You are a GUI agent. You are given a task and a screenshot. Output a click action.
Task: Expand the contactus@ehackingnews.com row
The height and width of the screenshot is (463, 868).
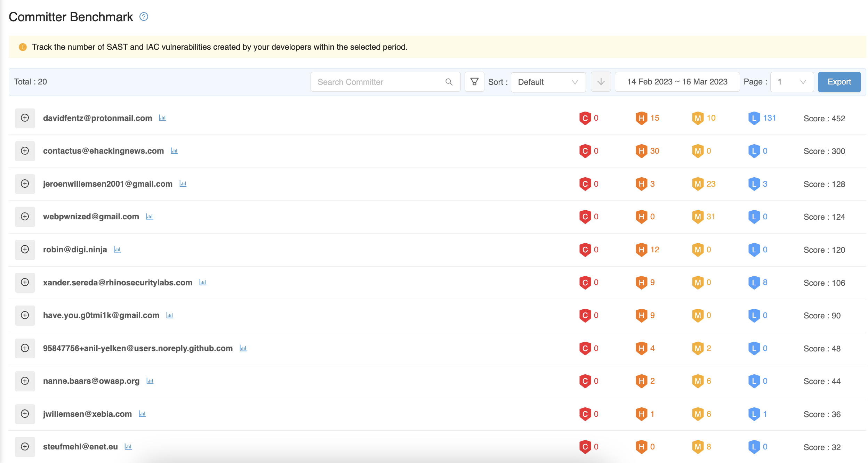click(25, 151)
